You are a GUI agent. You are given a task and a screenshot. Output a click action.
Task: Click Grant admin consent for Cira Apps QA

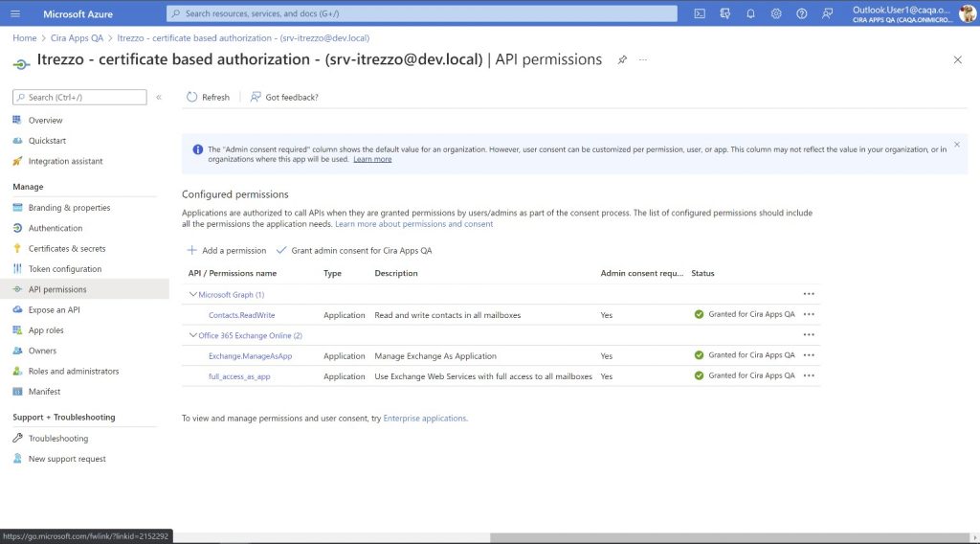[354, 250]
